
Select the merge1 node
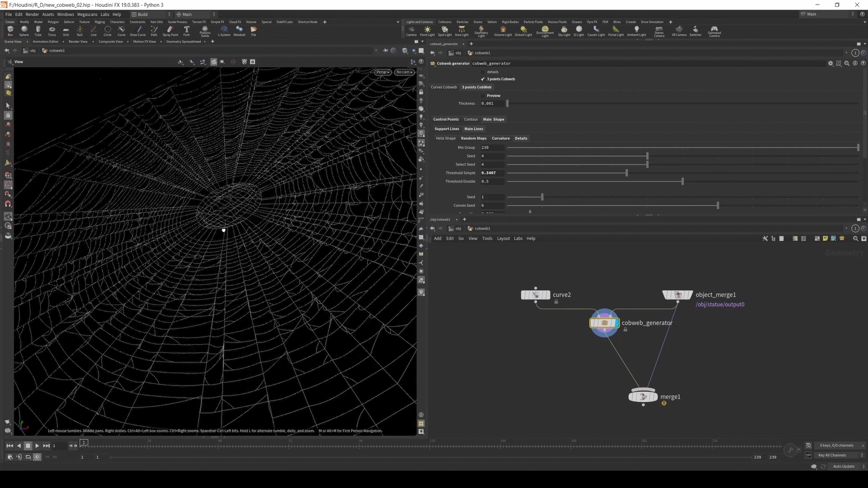(x=643, y=397)
